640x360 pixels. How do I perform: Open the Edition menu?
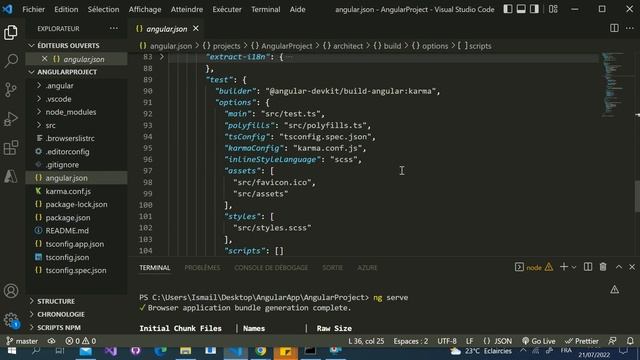pos(66,9)
